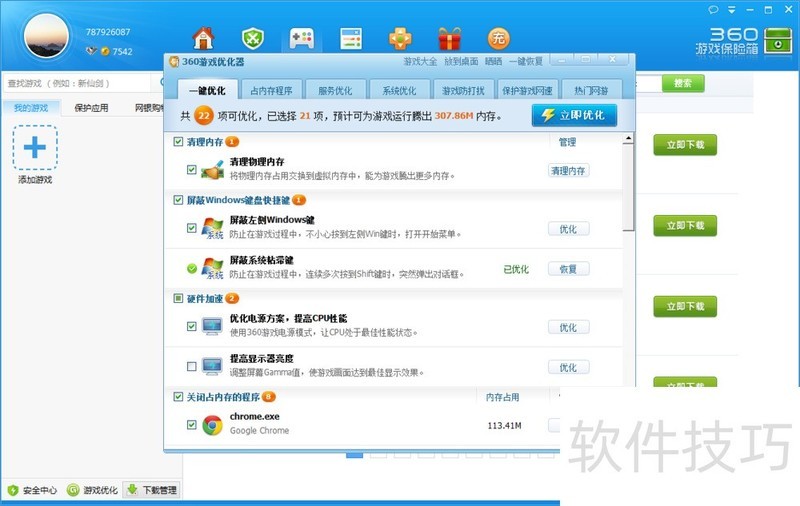Click 优化 button for 提高显示器亮度
Screen dimensions: 800x506
coord(568,367)
